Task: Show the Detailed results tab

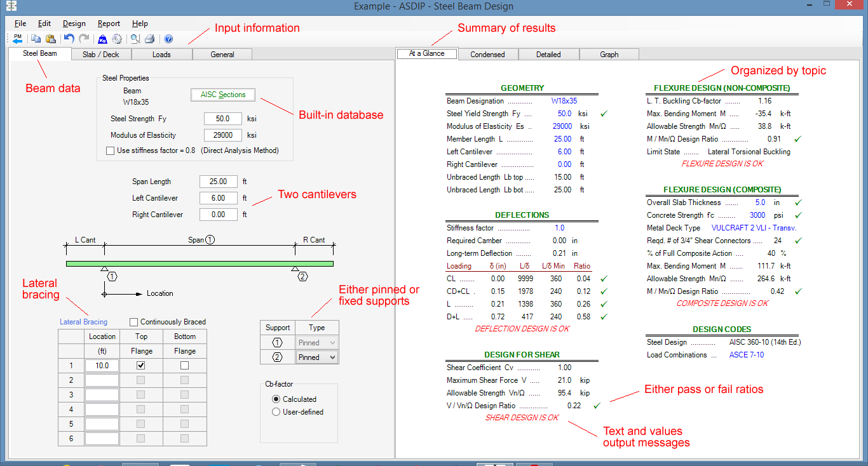Action: [548, 55]
